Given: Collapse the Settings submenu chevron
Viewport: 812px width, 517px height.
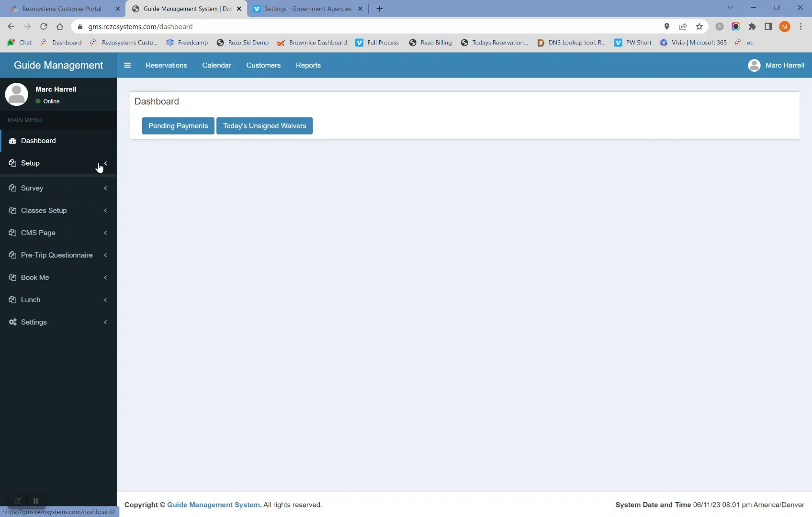Looking at the screenshot, I should tap(105, 322).
